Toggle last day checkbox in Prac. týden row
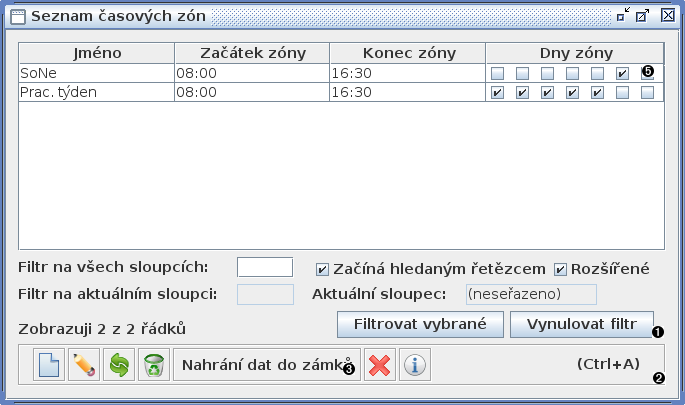685x405 pixels. tap(647, 93)
